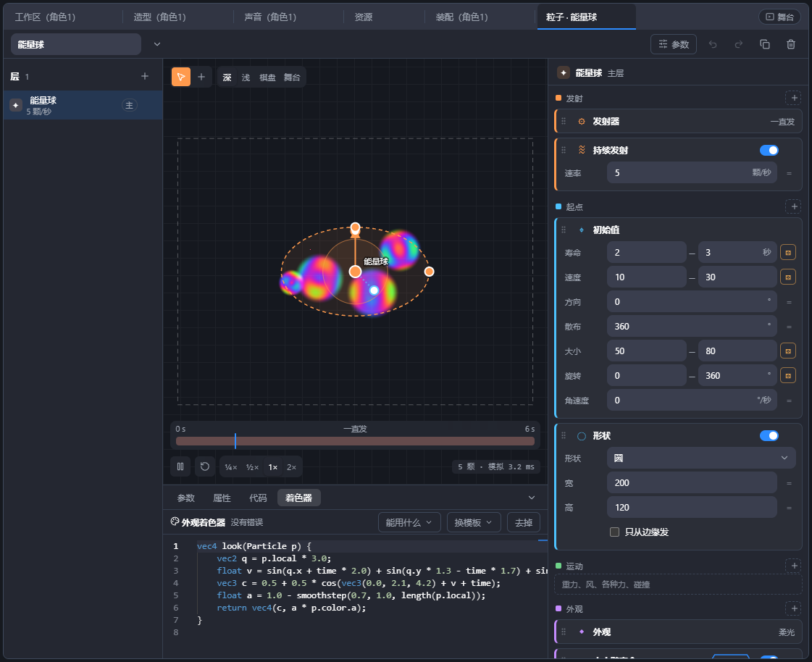Pause the particle preview playback
812x662 pixels.
[180, 466]
